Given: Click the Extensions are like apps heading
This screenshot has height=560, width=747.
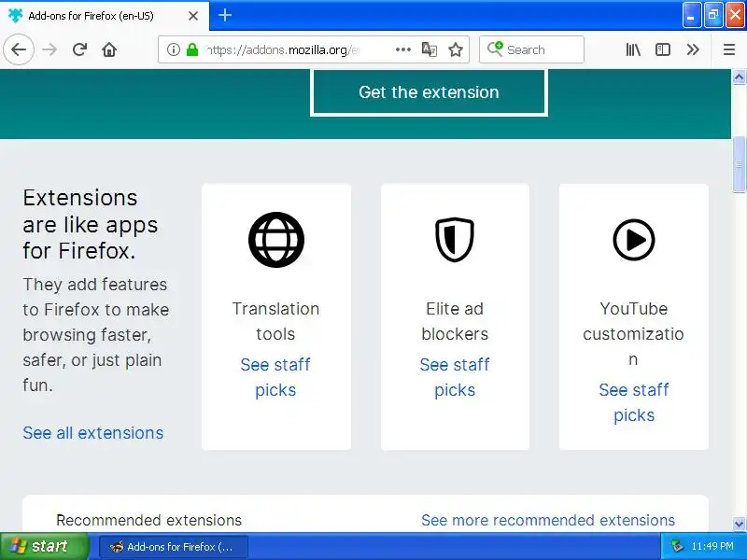Looking at the screenshot, I should click(90, 224).
